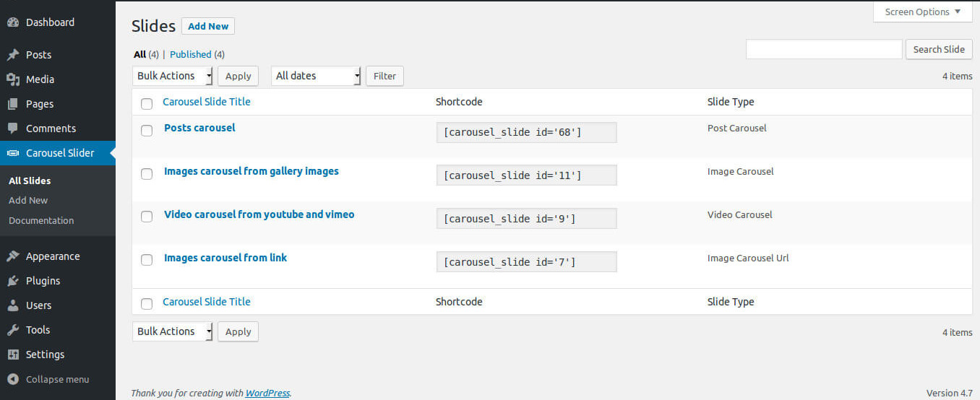Open the Comments menu
Screen dimensions: 980x400
pyautogui.click(x=58, y=129)
